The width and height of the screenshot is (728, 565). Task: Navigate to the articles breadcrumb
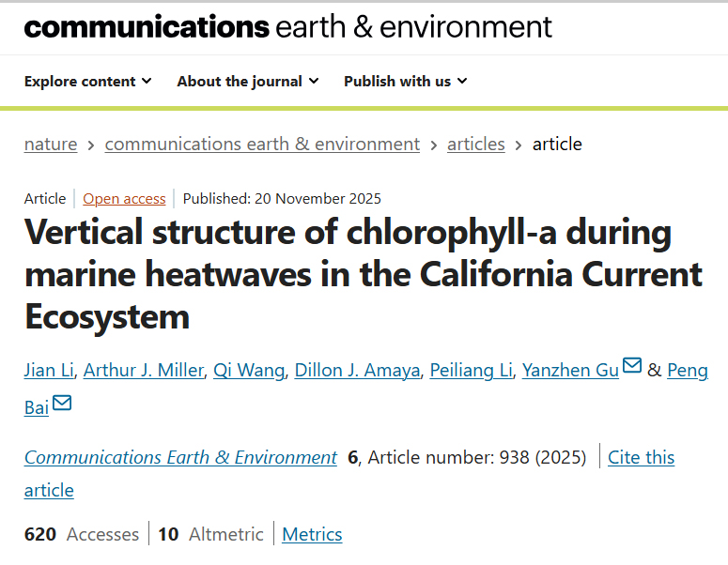476,145
